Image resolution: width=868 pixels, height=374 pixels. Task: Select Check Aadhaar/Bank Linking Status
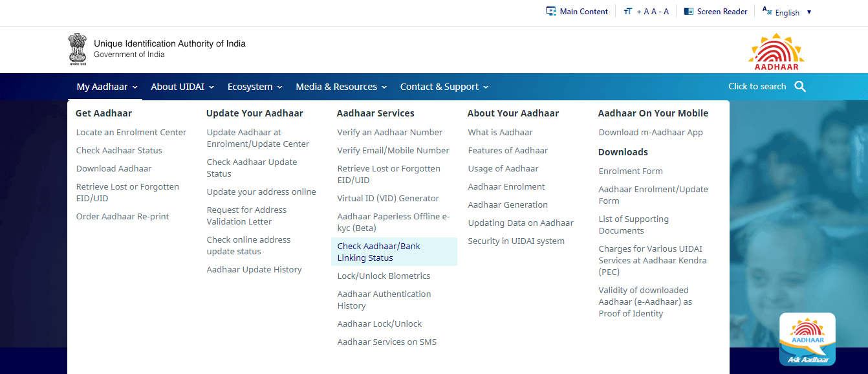[394, 252]
